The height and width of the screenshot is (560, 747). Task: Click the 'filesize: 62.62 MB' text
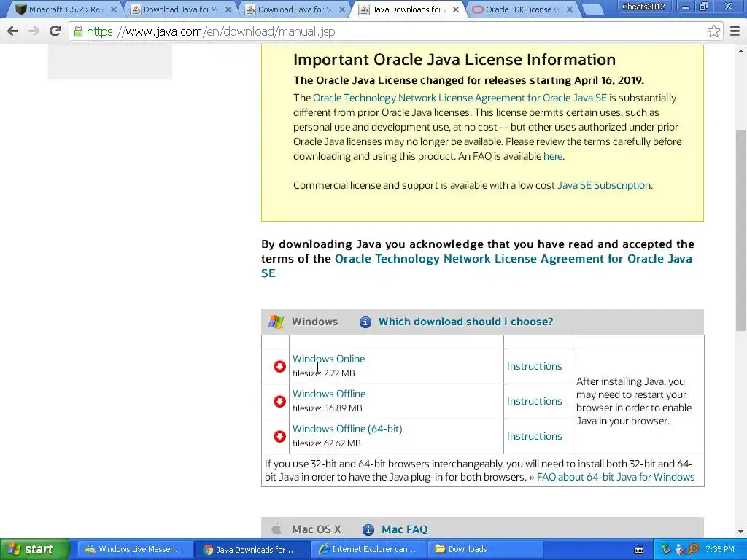click(326, 443)
